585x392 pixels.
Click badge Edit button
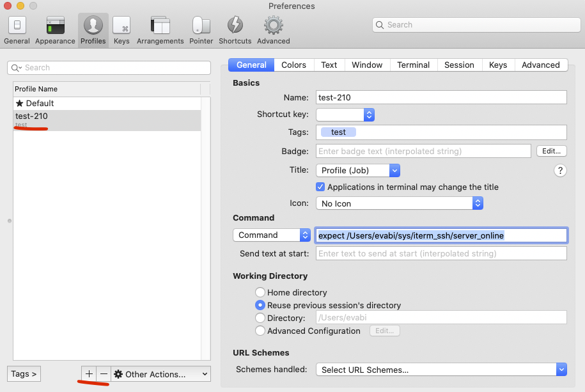point(551,151)
